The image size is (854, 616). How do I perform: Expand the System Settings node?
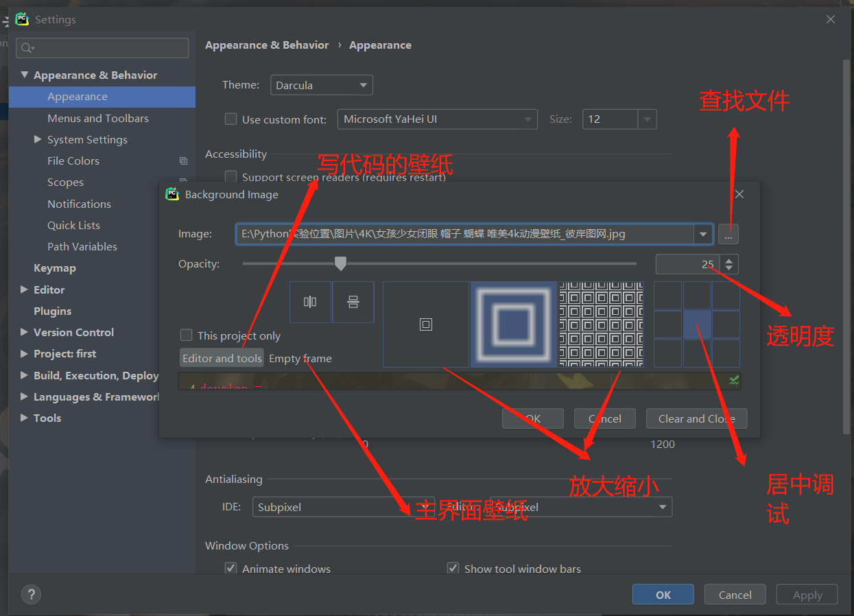[38, 139]
